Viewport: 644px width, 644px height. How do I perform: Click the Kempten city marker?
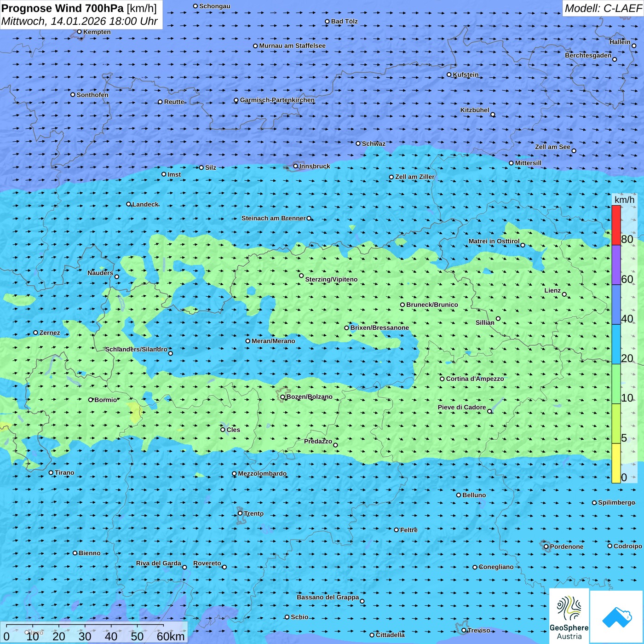pos(79,32)
